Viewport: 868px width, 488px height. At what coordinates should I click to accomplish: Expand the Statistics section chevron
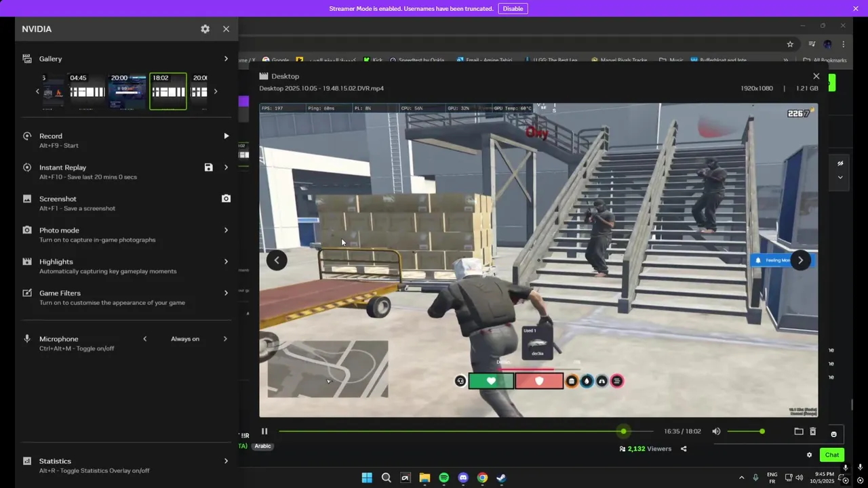click(226, 461)
